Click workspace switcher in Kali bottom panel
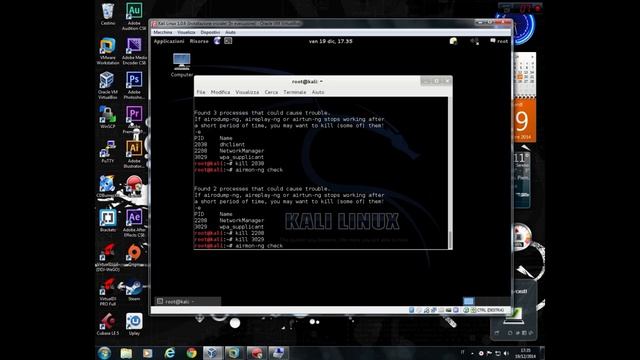 coord(468,301)
